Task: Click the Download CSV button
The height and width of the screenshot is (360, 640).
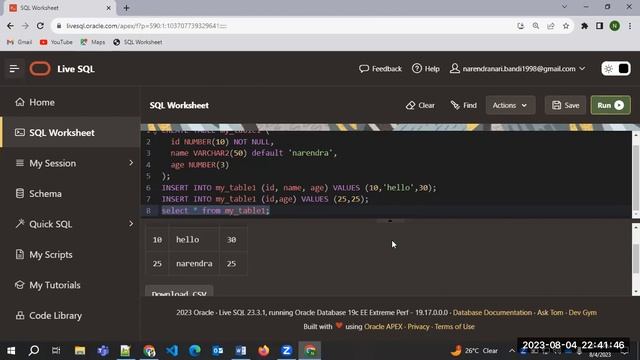Action: point(179,292)
